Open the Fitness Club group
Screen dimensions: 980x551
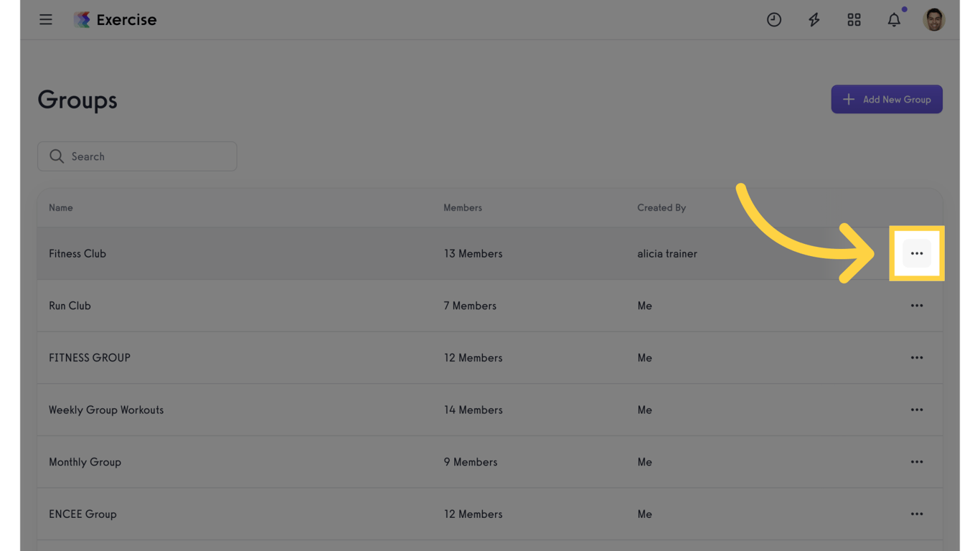point(77,253)
